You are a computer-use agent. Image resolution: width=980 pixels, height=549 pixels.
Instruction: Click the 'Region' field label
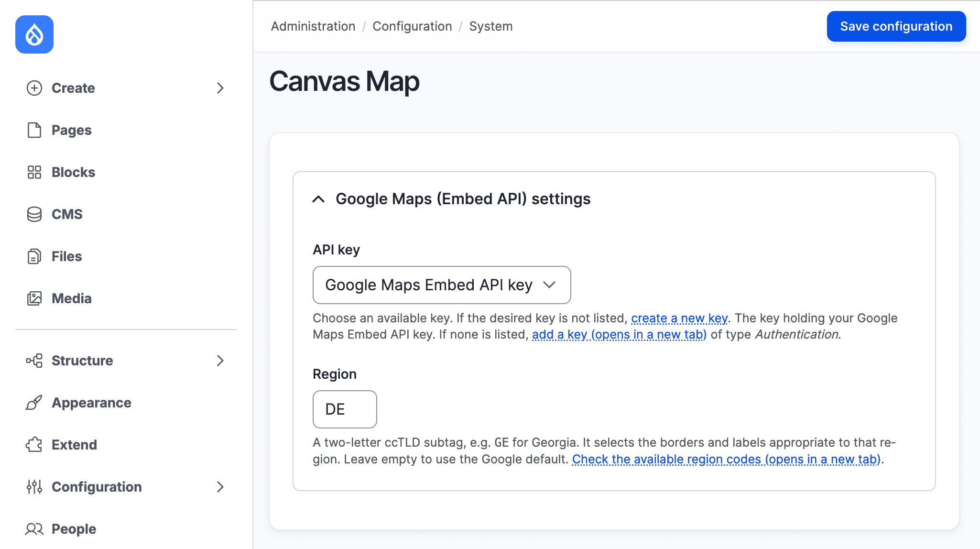[335, 374]
